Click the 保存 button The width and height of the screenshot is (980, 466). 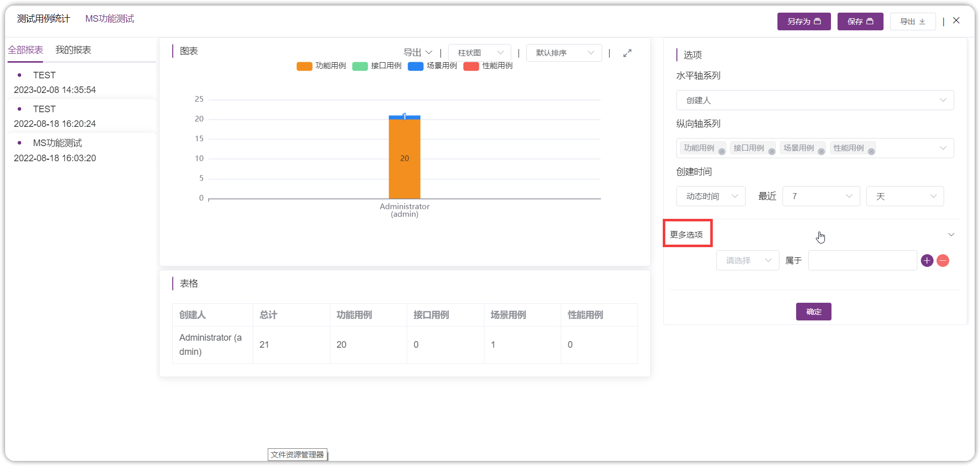860,21
